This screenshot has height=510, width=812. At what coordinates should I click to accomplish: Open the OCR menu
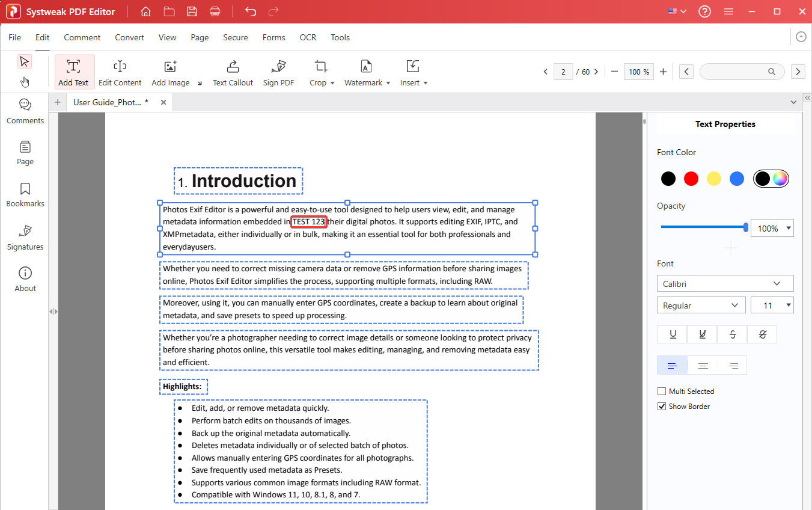(308, 37)
